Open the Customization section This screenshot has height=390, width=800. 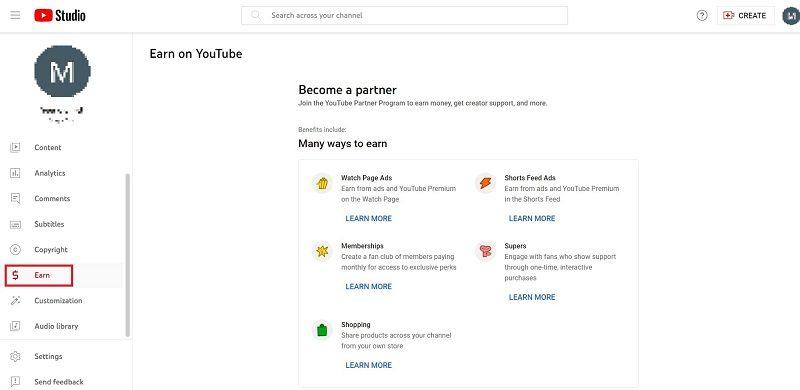58,301
